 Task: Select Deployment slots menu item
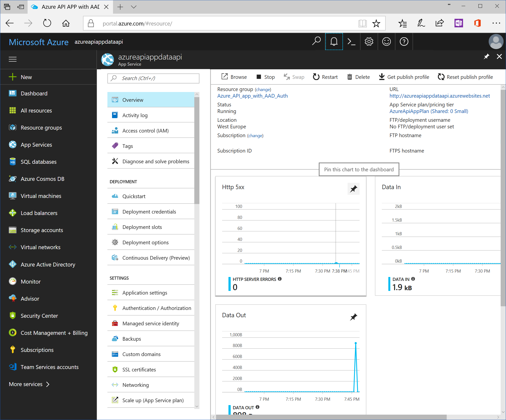[142, 227]
